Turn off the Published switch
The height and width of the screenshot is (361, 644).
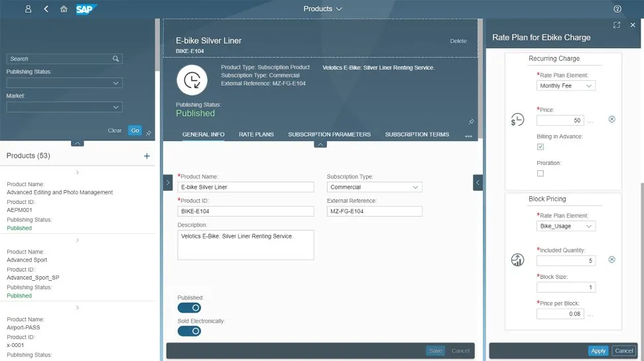[190, 307]
